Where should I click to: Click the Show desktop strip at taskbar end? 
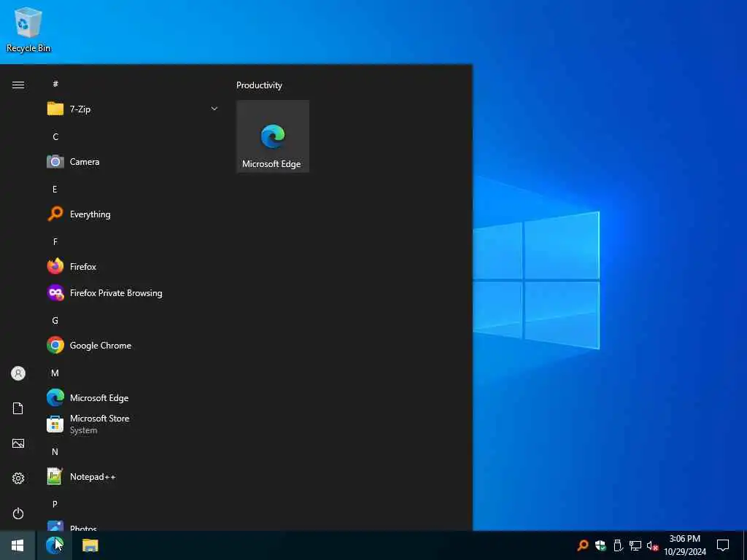(x=745, y=545)
